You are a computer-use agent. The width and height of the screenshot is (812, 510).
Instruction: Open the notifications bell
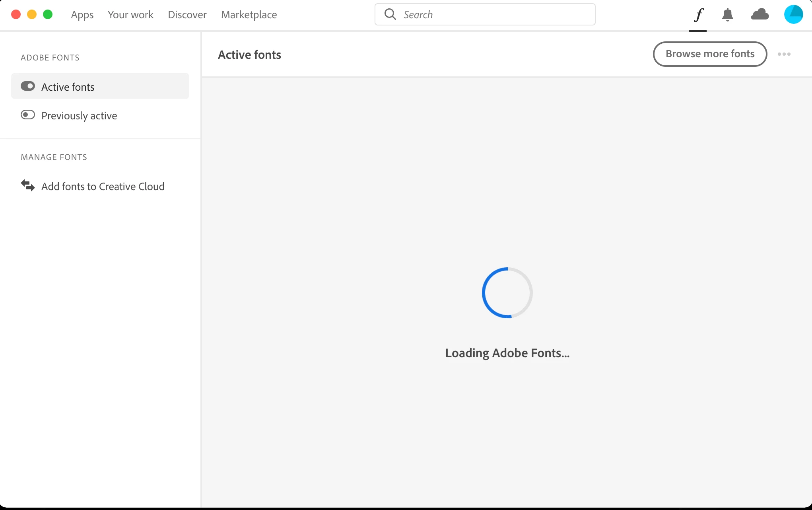[x=727, y=15]
